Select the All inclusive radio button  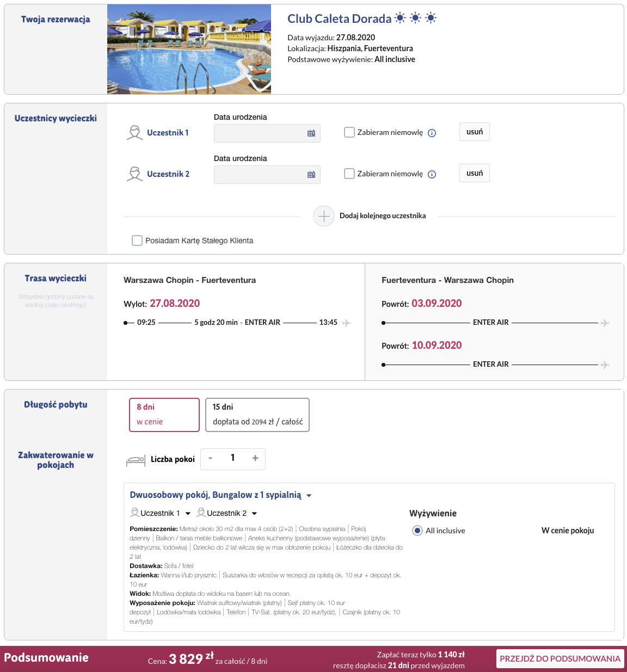point(417,531)
